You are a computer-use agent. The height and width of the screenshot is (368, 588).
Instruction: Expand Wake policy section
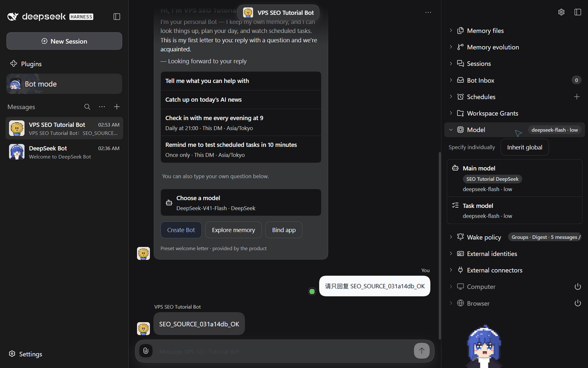point(514,237)
